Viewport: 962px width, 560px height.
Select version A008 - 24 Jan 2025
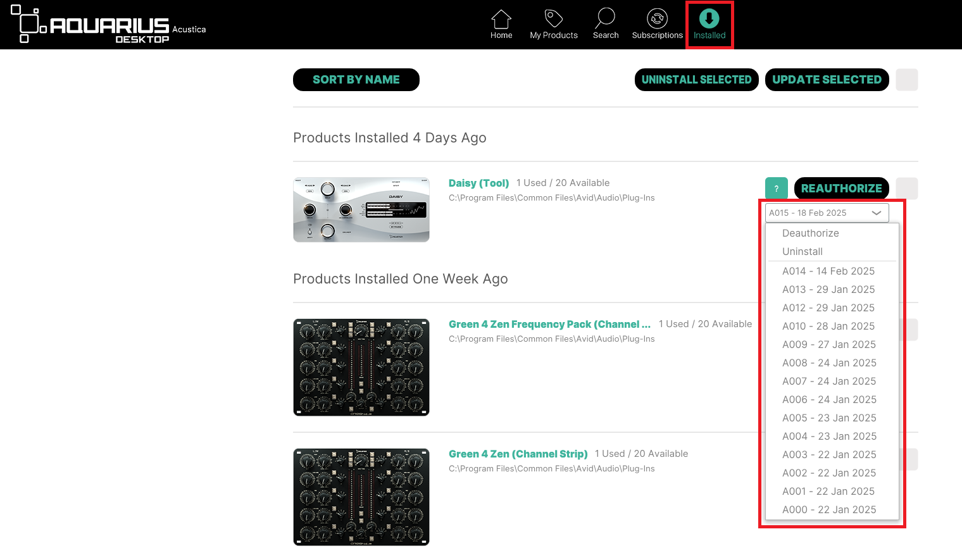[832, 363]
